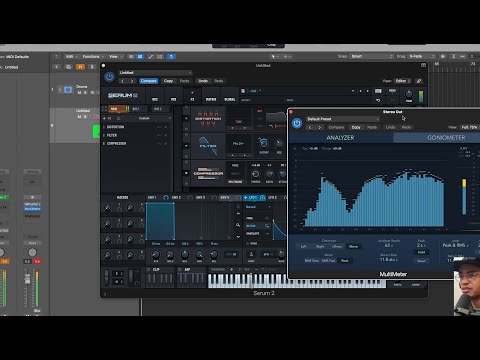Open the Untitled preset dropdown in Serum

click(155, 73)
